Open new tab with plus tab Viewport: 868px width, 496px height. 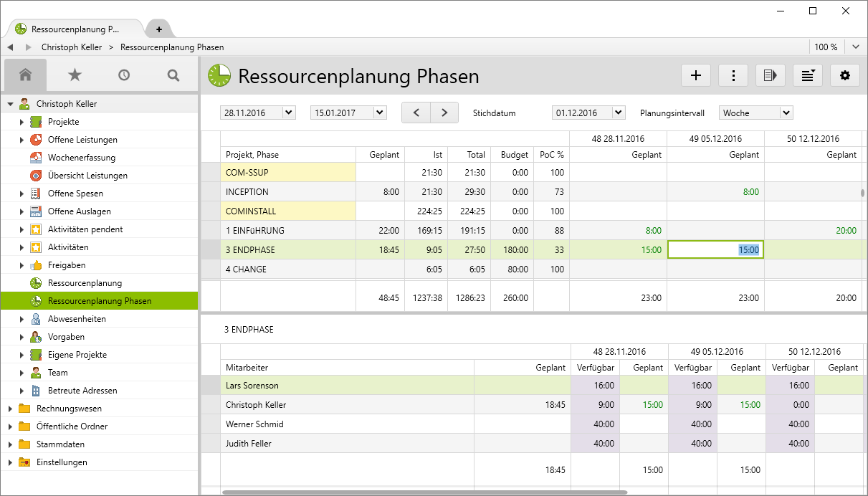158,29
